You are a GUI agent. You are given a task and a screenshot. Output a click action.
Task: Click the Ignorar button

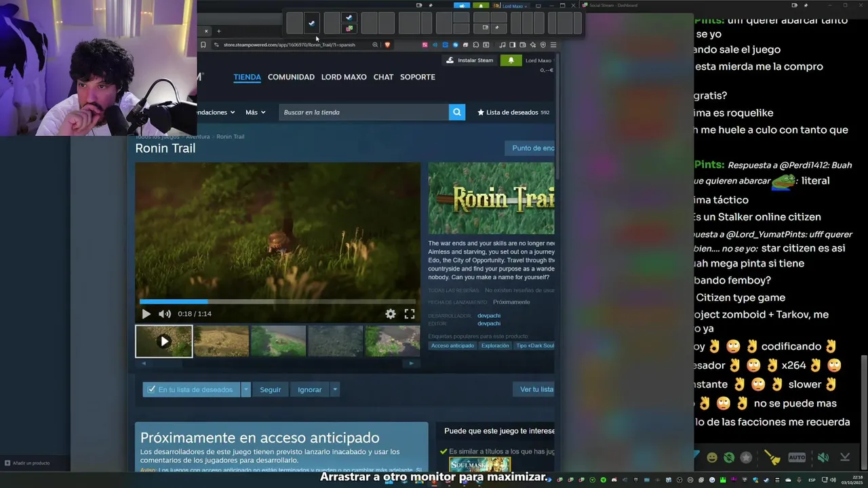tap(309, 389)
